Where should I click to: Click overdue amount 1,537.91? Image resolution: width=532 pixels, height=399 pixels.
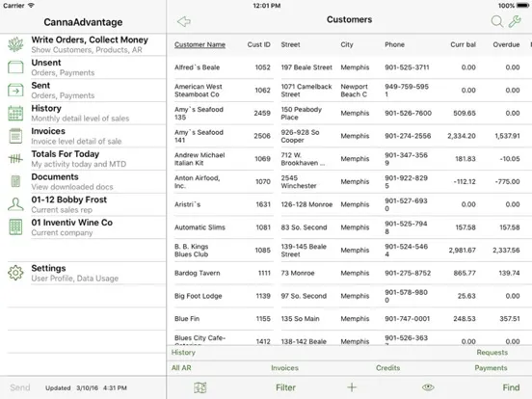tap(507, 136)
